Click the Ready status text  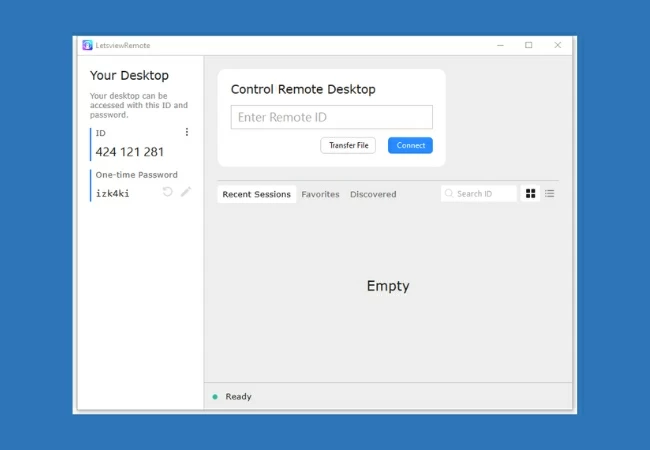click(238, 397)
